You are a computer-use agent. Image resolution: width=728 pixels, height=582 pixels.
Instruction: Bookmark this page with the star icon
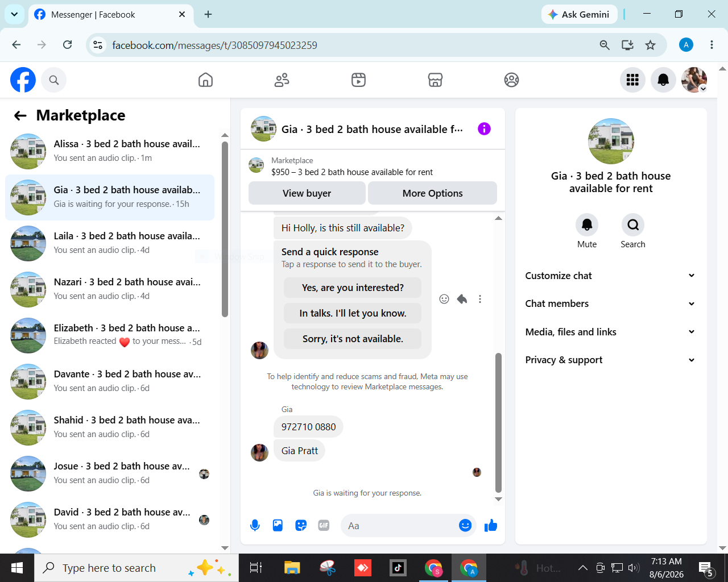(x=651, y=45)
